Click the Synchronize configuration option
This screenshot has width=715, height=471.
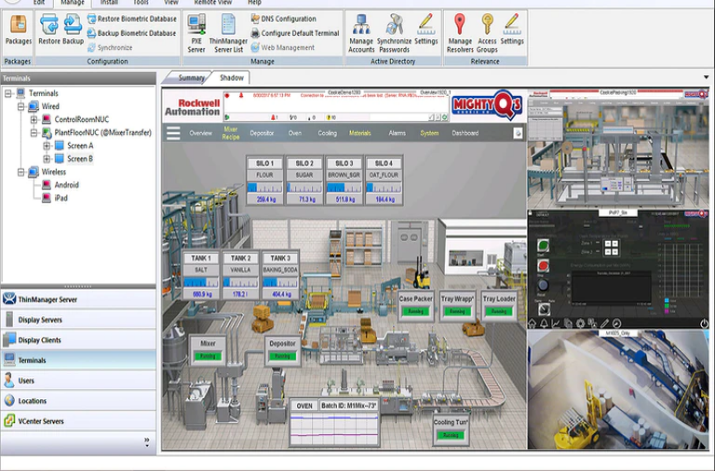(x=110, y=47)
